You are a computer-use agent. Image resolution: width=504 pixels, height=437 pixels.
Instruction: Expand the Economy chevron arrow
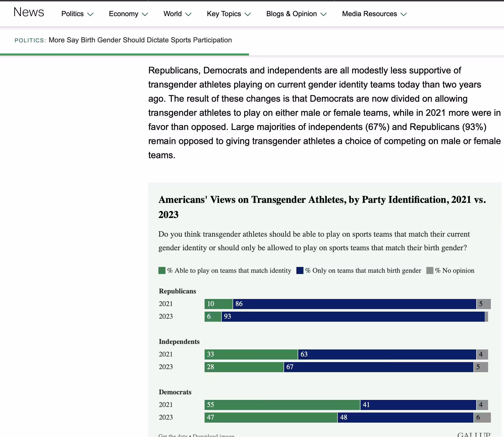pos(145,14)
